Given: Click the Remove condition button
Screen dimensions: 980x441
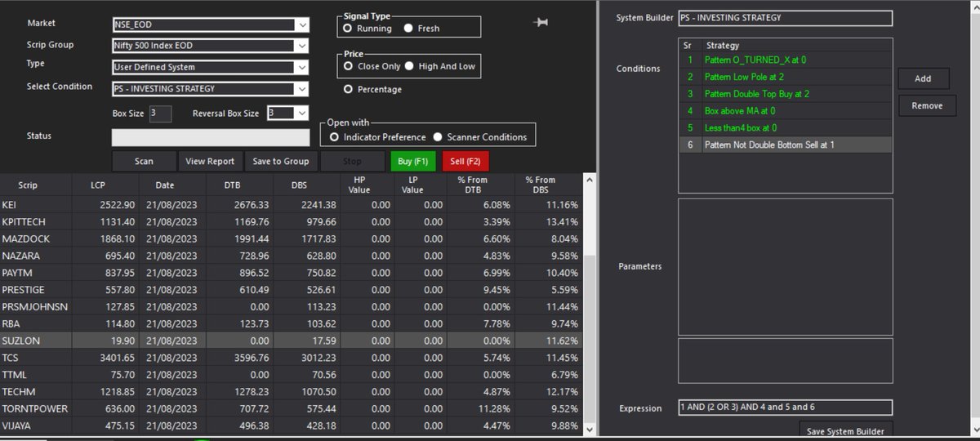Looking at the screenshot, I should [926, 105].
